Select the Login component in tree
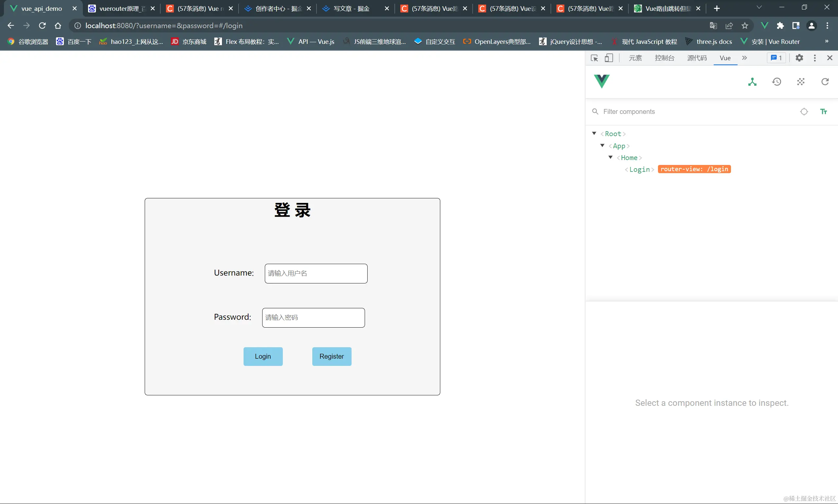The height and width of the screenshot is (504, 838). pyautogui.click(x=639, y=170)
